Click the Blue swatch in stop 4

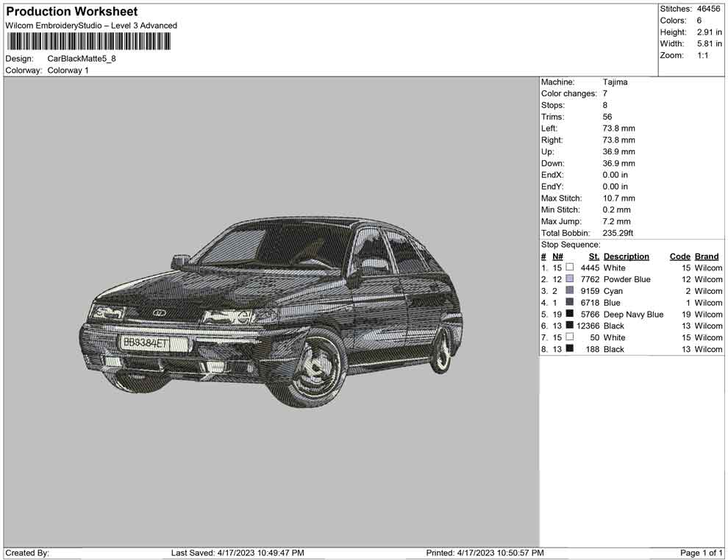(x=570, y=303)
